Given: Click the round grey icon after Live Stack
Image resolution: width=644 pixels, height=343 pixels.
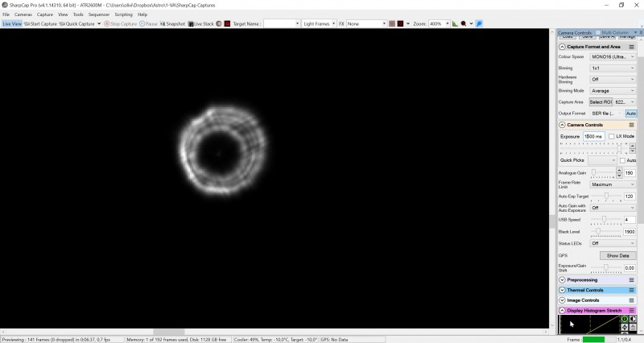Looking at the screenshot, I should [x=219, y=24].
